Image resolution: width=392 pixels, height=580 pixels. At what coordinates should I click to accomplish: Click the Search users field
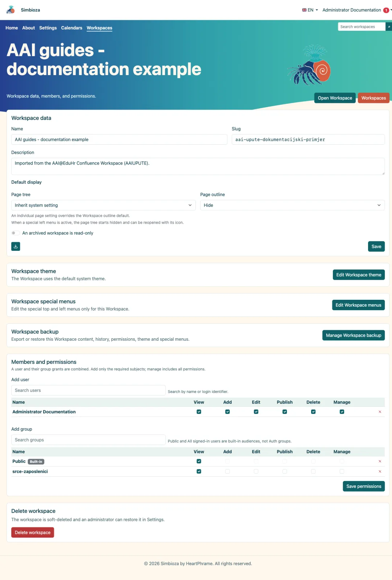[x=88, y=390]
